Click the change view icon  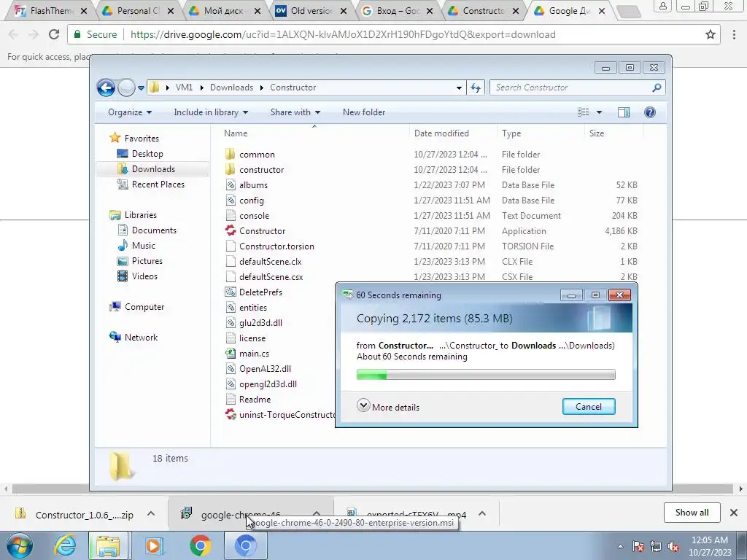tap(584, 112)
